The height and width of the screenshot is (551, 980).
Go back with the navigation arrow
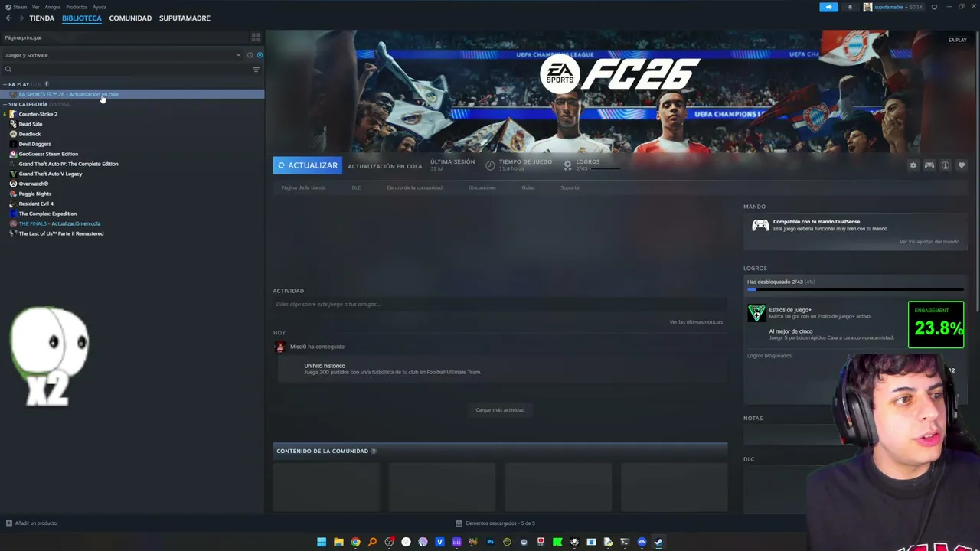(8, 18)
